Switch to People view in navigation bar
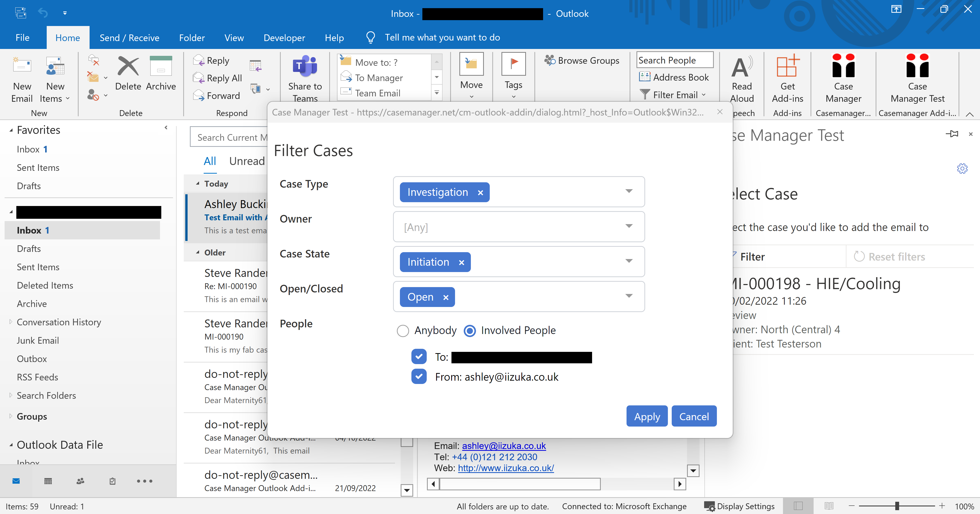Viewport: 980px width, 514px height. [x=80, y=481]
